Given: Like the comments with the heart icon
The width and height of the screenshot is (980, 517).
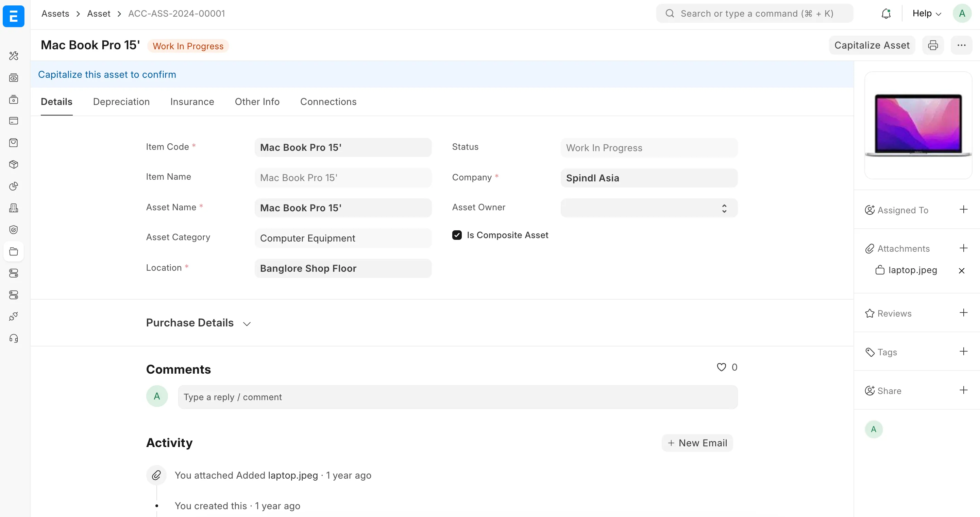Looking at the screenshot, I should 721,367.
